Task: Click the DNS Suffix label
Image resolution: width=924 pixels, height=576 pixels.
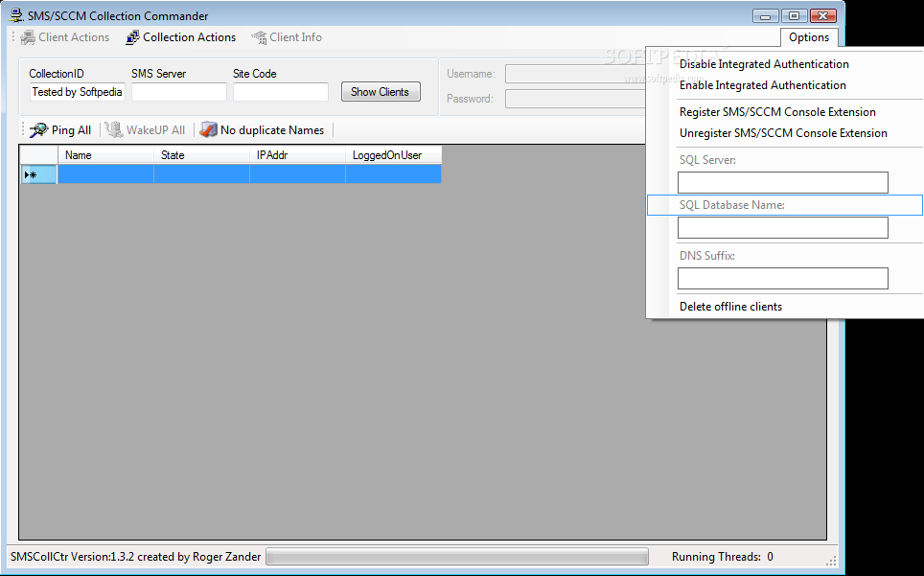Action: coord(706,256)
